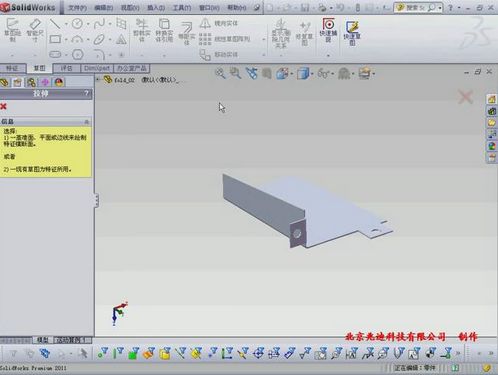Click the Smart Dimension tool
The width and height of the screenshot is (498, 375).
35,30
